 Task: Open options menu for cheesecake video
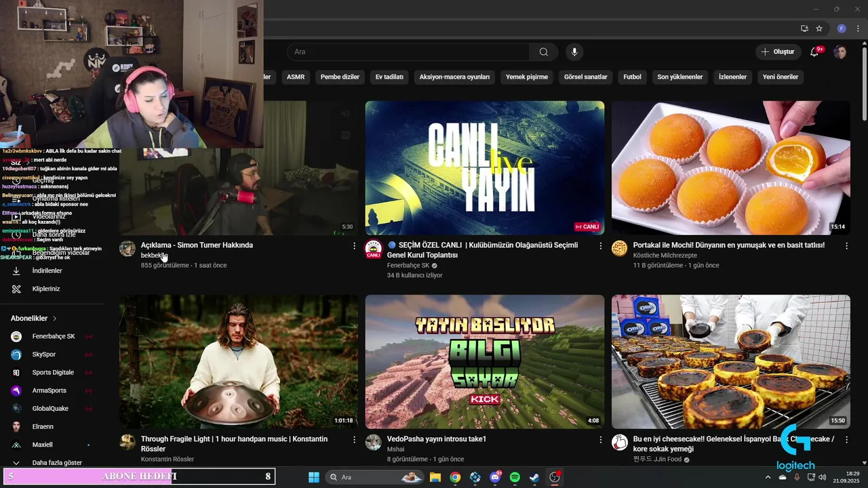point(846,440)
